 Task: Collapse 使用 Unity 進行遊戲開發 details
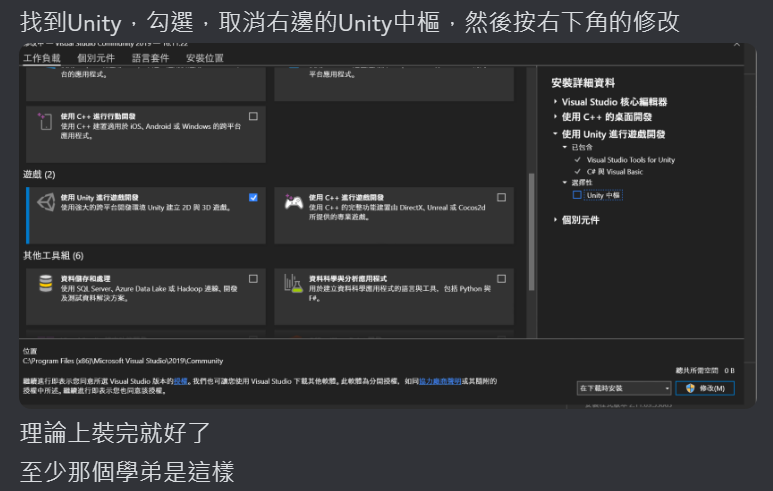pyautogui.click(x=555, y=134)
